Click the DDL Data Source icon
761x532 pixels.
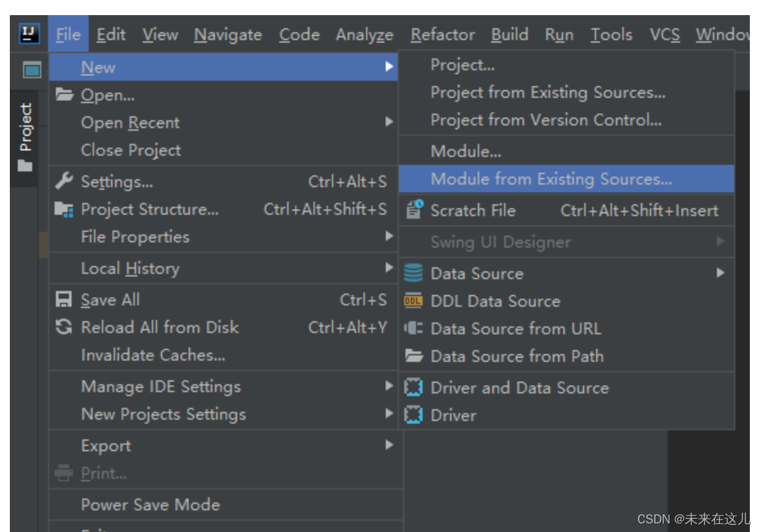(x=413, y=301)
